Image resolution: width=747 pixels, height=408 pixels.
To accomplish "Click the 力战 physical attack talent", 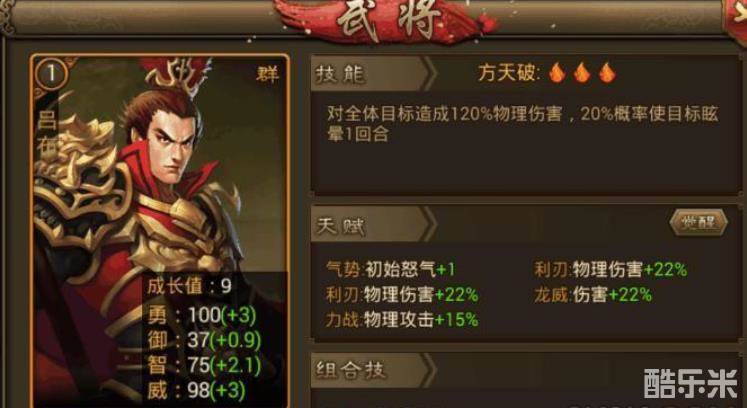I will click(x=402, y=319).
